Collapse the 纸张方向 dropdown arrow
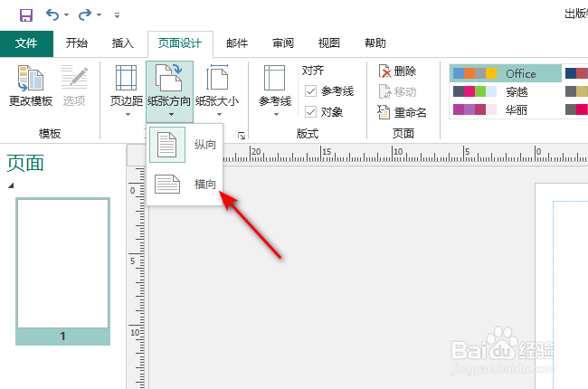 (x=171, y=114)
